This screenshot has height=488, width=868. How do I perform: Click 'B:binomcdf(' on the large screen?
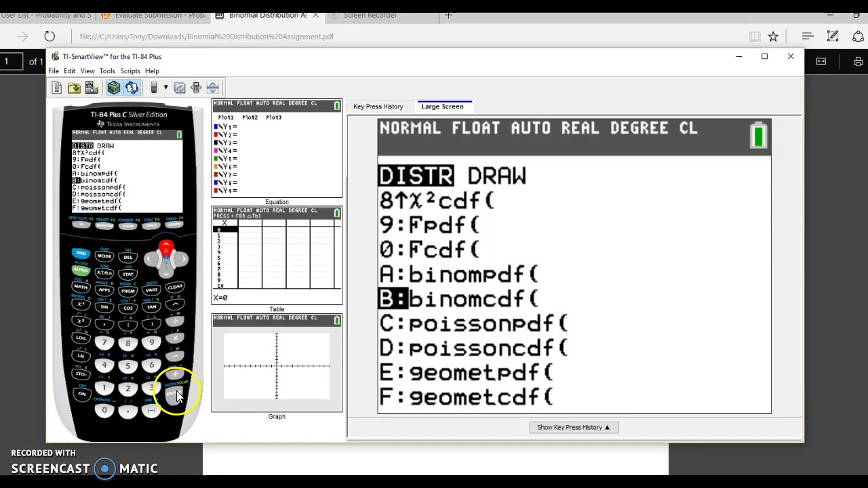[458, 299]
